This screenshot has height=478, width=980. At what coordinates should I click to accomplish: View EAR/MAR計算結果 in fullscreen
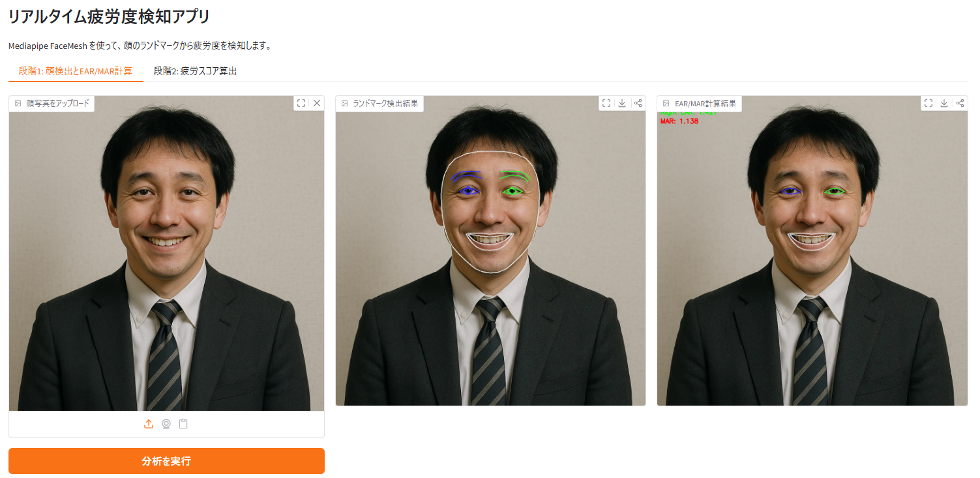click(928, 102)
